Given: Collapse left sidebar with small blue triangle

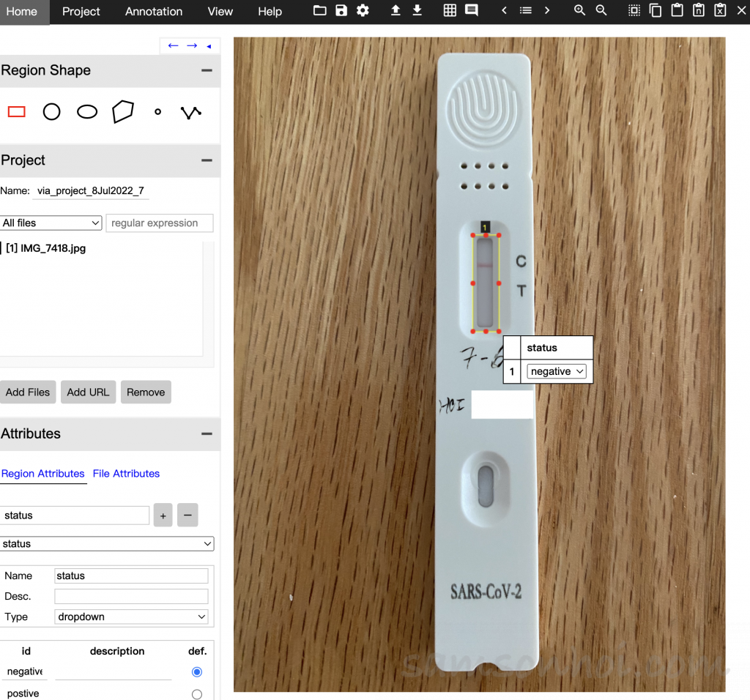Looking at the screenshot, I should [x=209, y=46].
